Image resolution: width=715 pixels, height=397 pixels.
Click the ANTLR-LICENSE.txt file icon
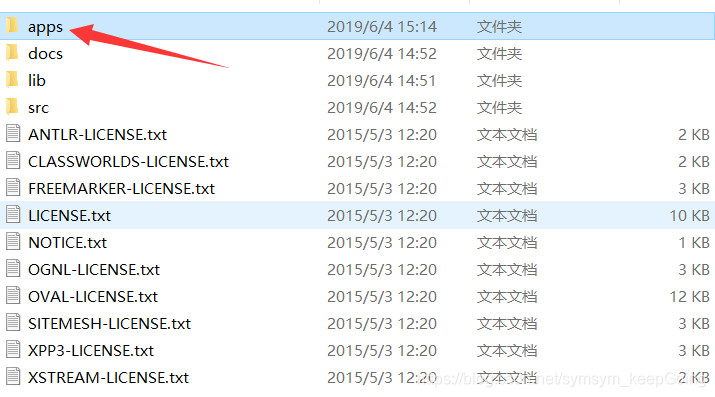tap(13, 134)
